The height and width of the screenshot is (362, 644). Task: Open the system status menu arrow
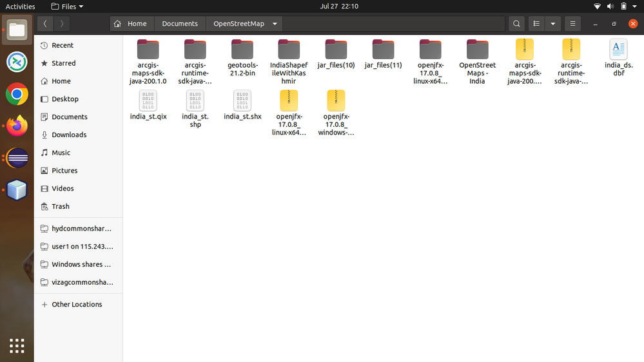tap(634, 6)
